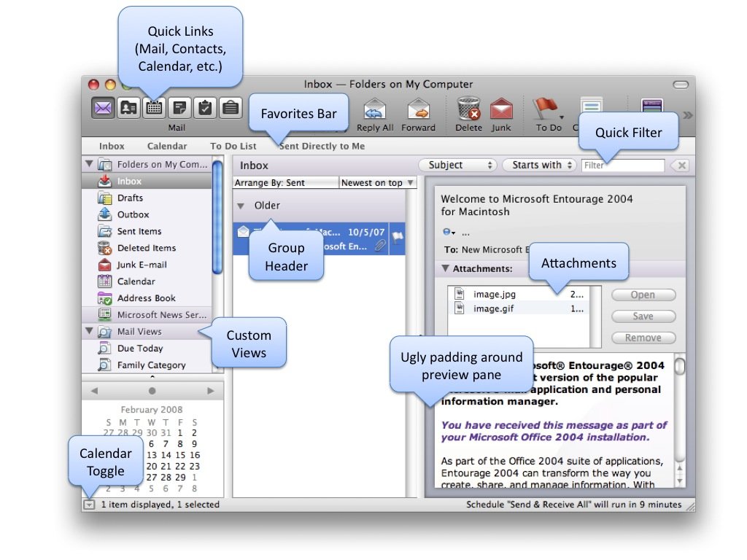Open the Calendar view icon
Viewport: 747px width, 560px height.
(x=154, y=108)
